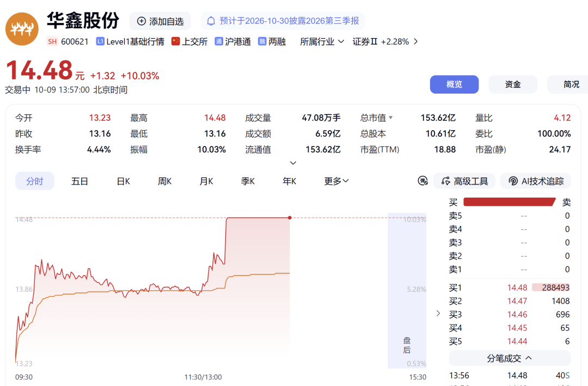
Task: Click the 委比 value 100.00%
Action: pos(554,133)
